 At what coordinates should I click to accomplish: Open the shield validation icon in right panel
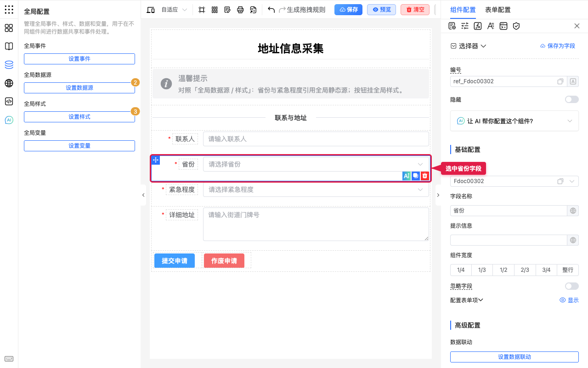point(516,26)
